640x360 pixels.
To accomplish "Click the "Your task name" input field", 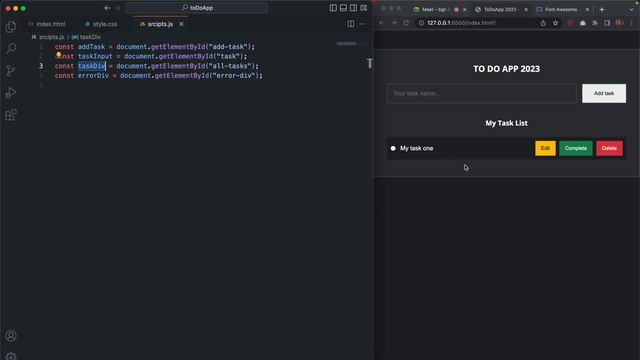I will [482, 93].
